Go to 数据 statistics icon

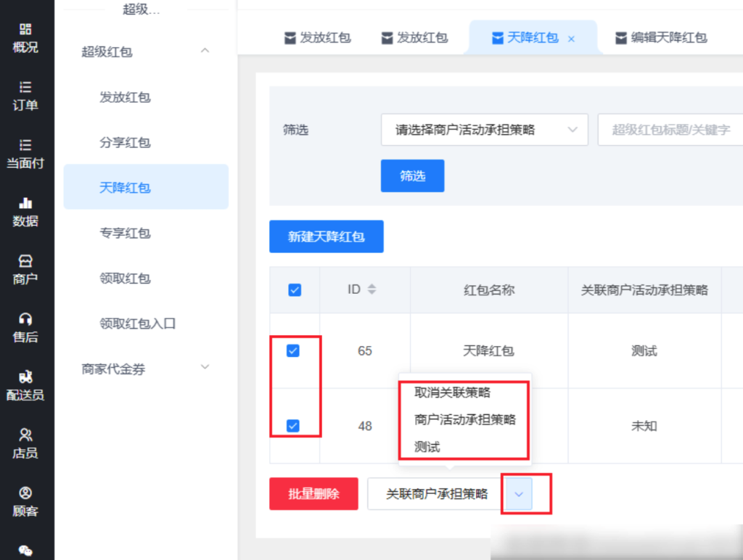(x=25, y=204)
